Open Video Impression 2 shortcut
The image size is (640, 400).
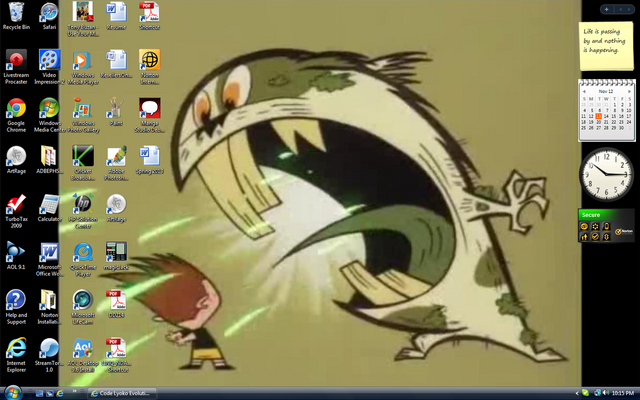tap(49, 67)
